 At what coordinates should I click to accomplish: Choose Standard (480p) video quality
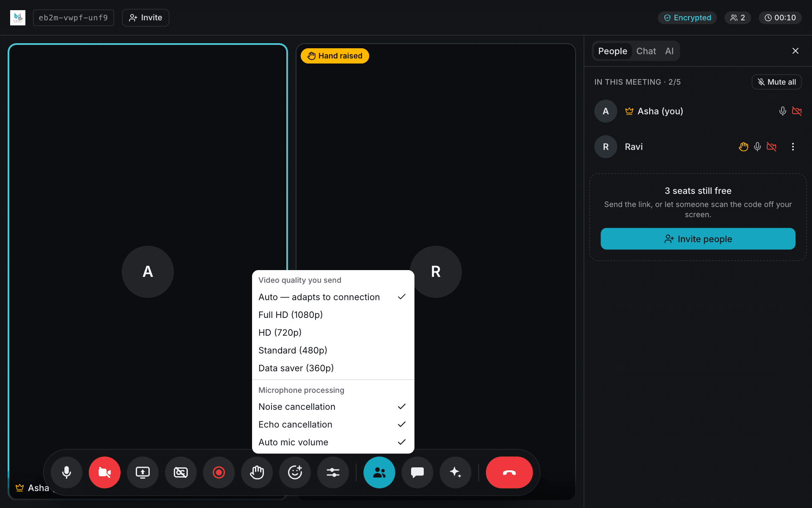333,351
